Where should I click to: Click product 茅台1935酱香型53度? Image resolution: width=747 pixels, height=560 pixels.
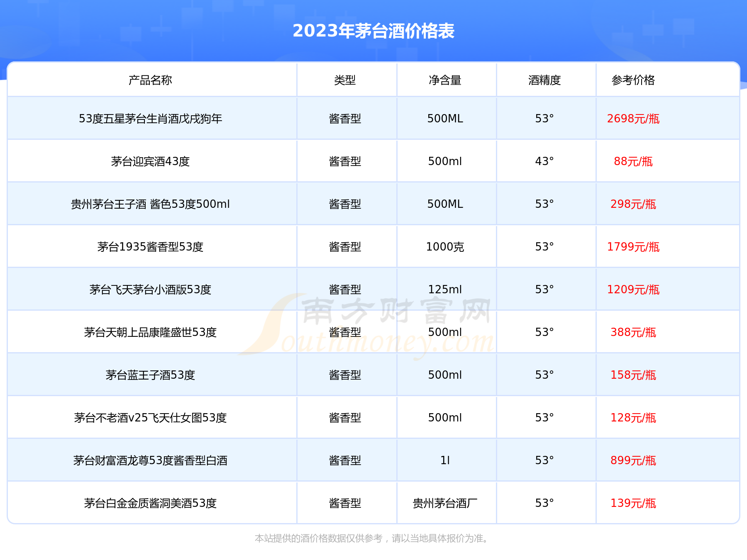point(150,247)
